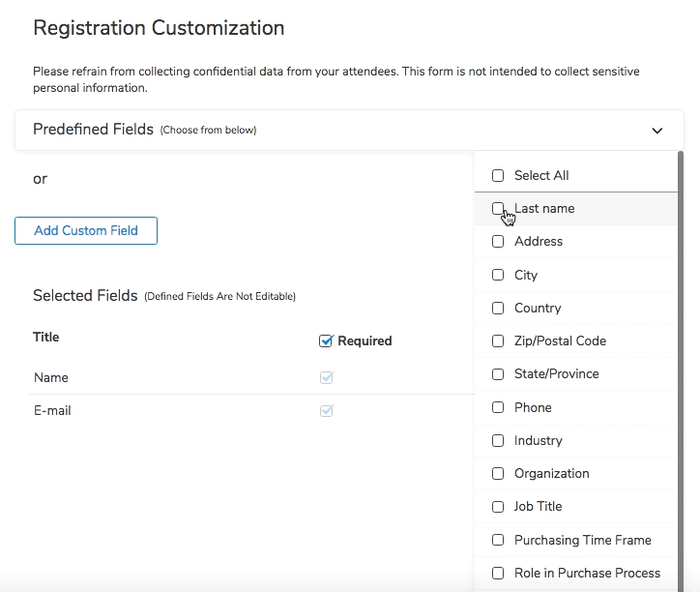The image size is (700, 592).
Task: Enable the Address field checkbox
Action: [498, 242]
